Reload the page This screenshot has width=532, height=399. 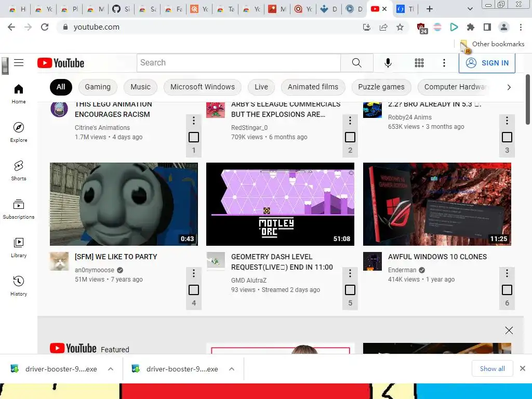pos(45,27)
